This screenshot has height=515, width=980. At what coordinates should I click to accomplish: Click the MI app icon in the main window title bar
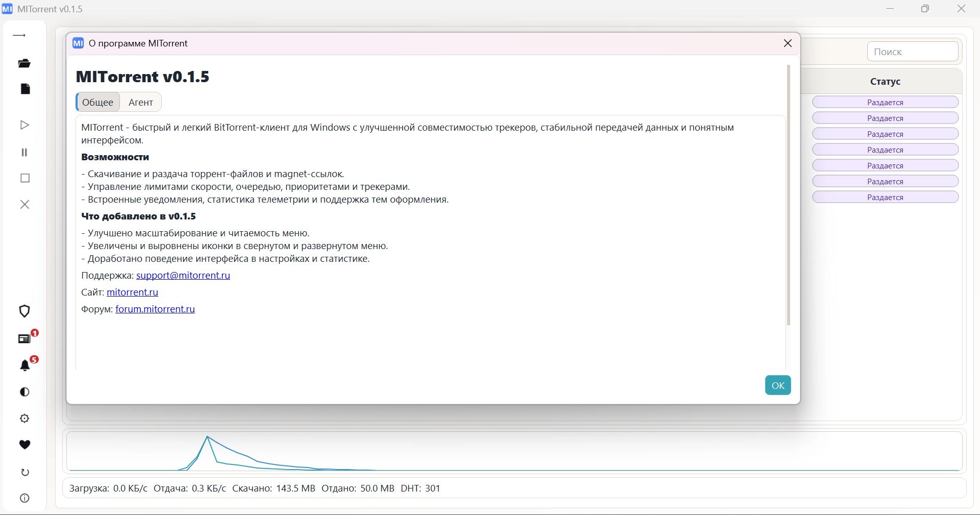[7, 9]
